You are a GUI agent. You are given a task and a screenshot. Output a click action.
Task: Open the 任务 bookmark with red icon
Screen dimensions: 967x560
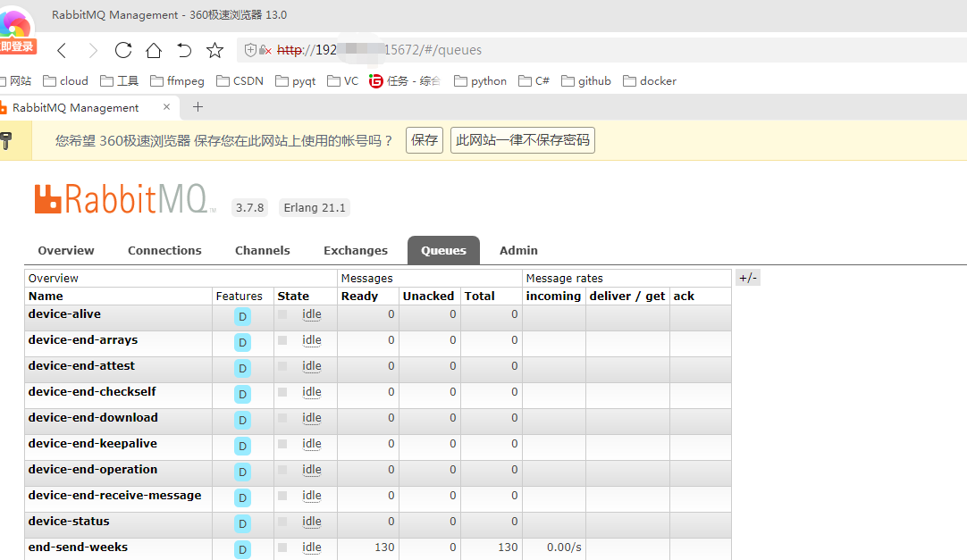click(x=405, y=80)
